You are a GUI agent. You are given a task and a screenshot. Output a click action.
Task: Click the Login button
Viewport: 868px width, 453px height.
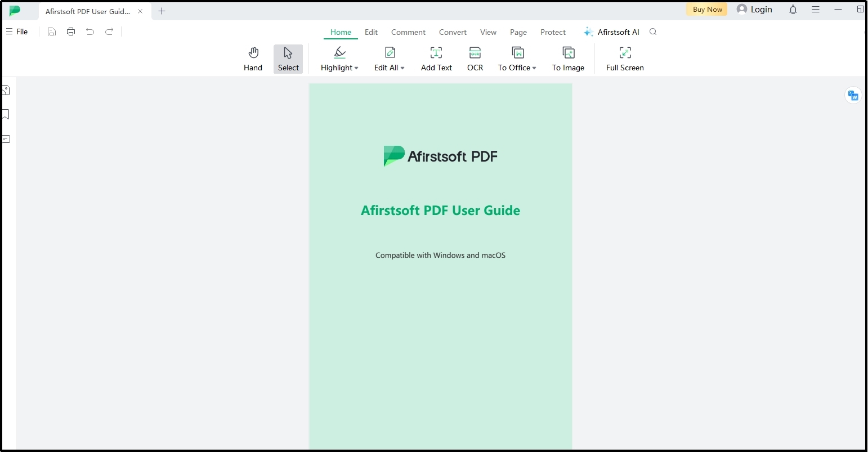point(754,10)
